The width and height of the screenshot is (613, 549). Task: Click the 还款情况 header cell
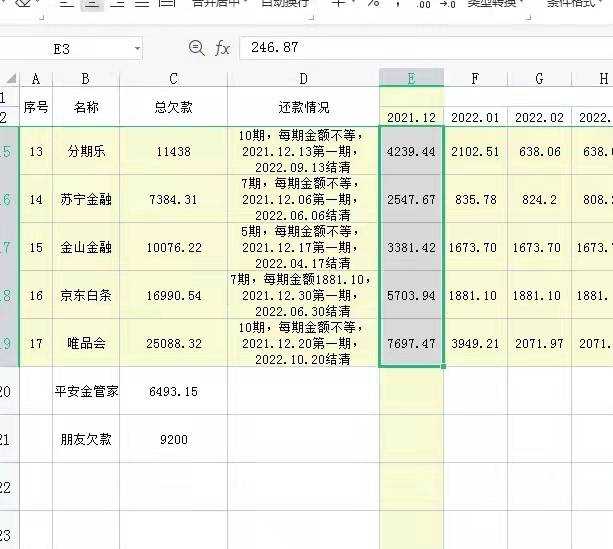[303, 106]
